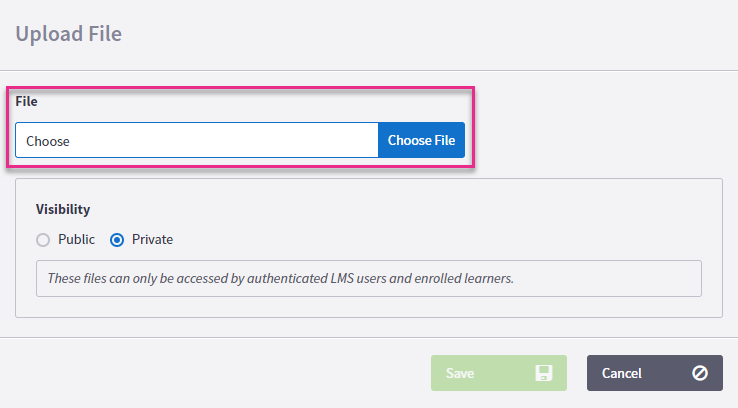Screen dimensions: 738x408
Task: Click the Save button label
Action: pos(460,373)
